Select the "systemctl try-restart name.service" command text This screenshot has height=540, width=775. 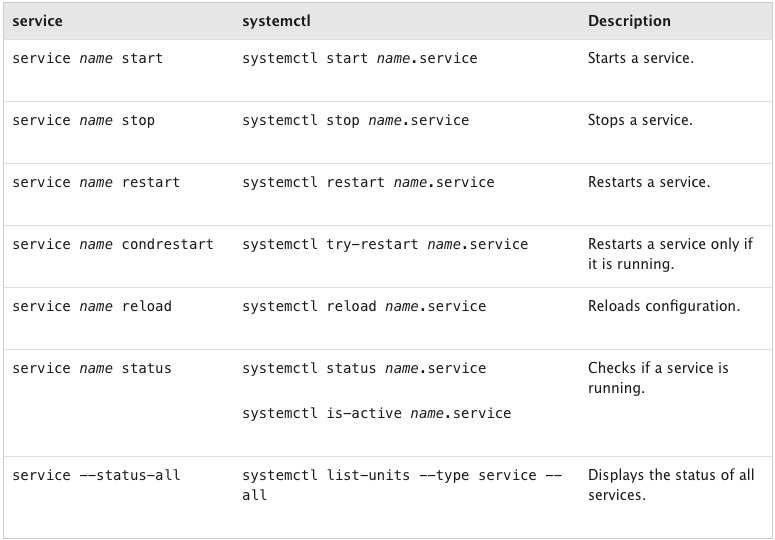(385, 244)
